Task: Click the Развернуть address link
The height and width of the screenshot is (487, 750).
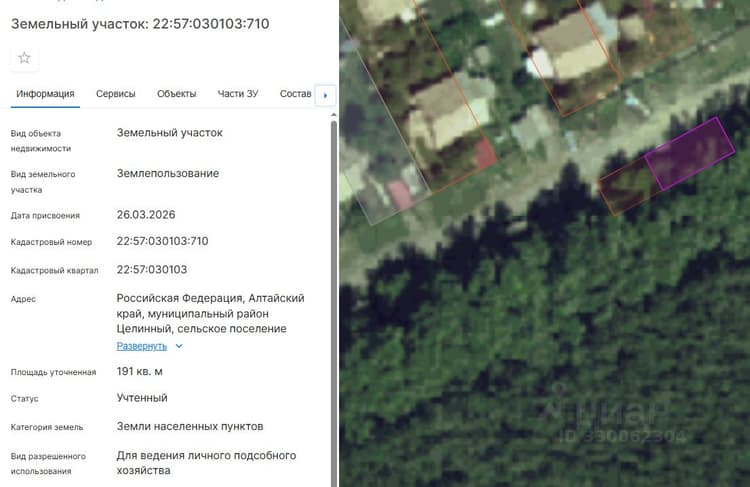Action: click(x=142, y=346)
